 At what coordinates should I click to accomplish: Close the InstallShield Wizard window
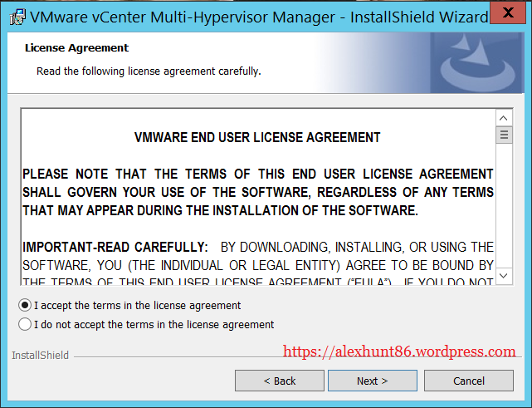(508, 13)
